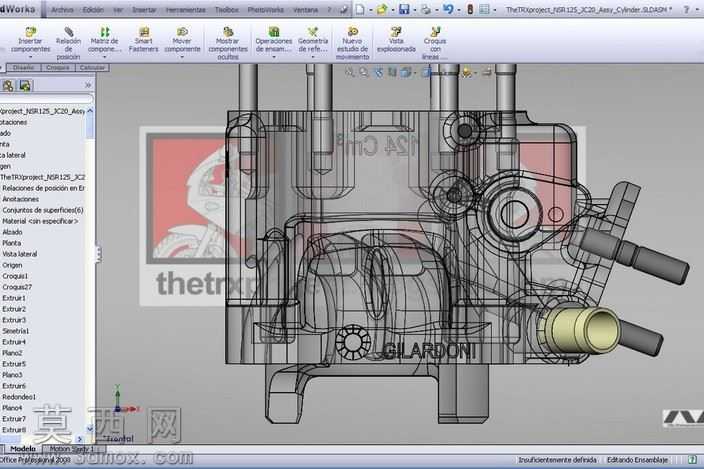Image resolution: width=704 pixels, height=469 pixels.
Task: Open the Archivo menu
Action: point(62,9)
